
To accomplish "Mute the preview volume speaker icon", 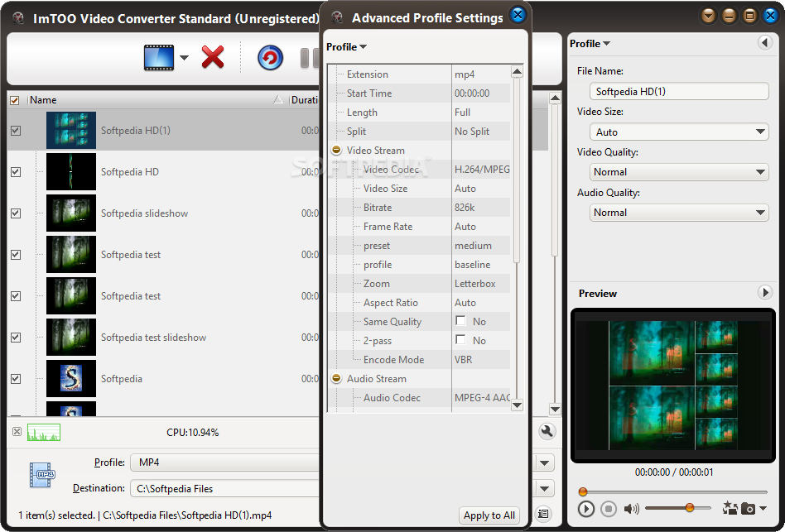I will click(x=631, y=509).
